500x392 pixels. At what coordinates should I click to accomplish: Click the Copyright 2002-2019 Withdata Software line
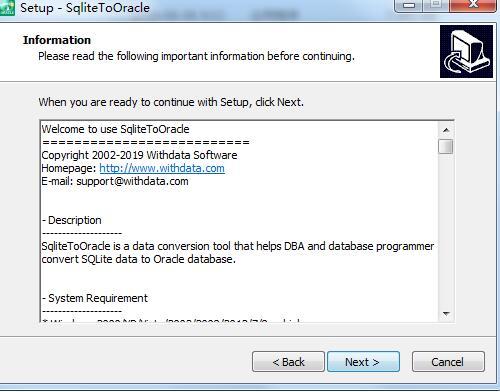click(139, 155)
